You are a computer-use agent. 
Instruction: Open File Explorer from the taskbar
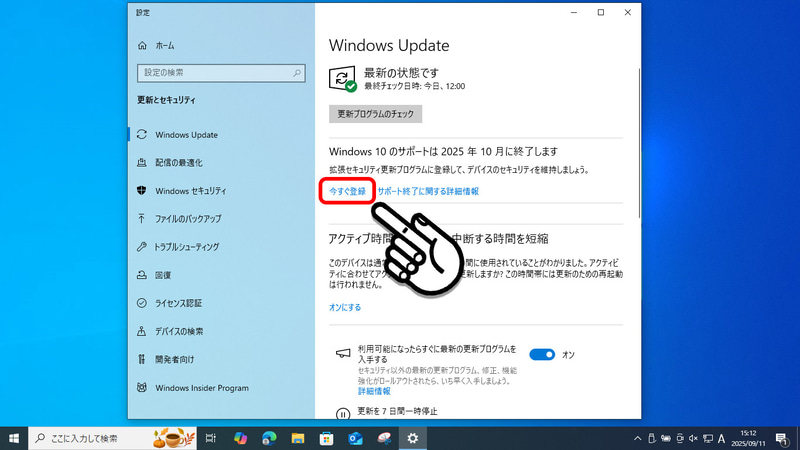tap(298, 438)
